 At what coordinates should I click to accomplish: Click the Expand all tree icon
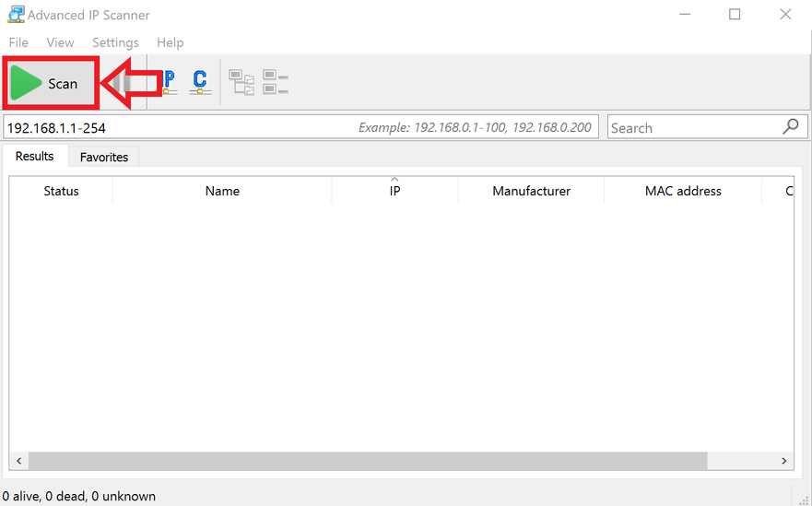tap(242, 83)
